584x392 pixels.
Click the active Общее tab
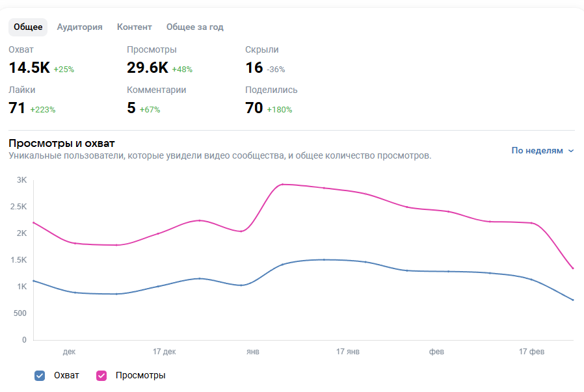[28, 27]
